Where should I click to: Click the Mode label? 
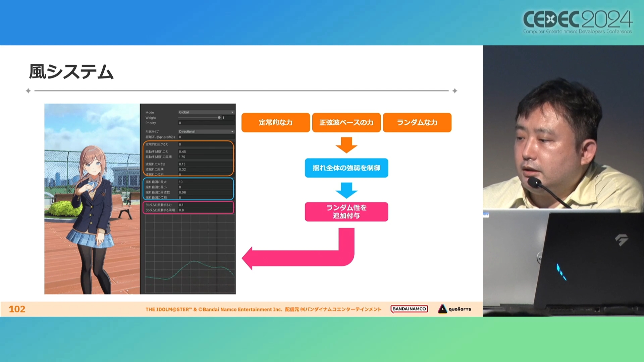click(150, 113)
